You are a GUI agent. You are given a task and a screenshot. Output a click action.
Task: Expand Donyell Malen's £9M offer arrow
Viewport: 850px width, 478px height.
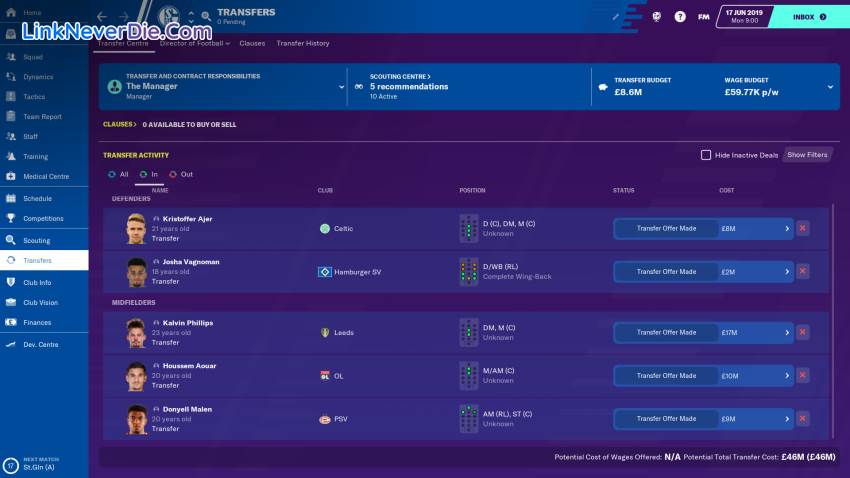[787, 418]
